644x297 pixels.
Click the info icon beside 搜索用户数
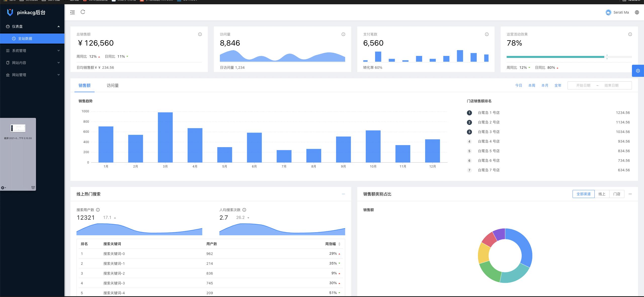click(x=98, y=210)
